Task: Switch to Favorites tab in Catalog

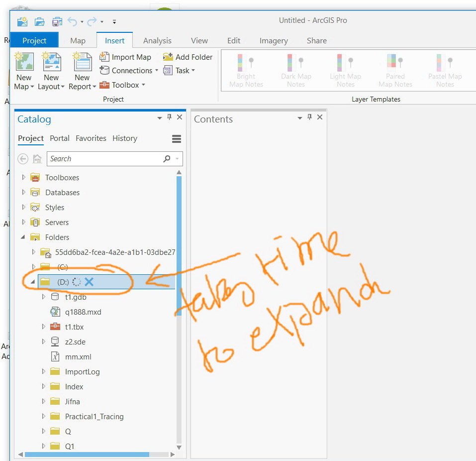Action: (x=91, y=138)
